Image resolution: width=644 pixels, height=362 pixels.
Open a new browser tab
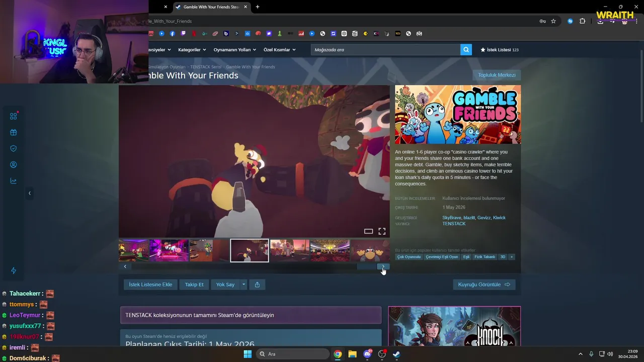[258, 7]
